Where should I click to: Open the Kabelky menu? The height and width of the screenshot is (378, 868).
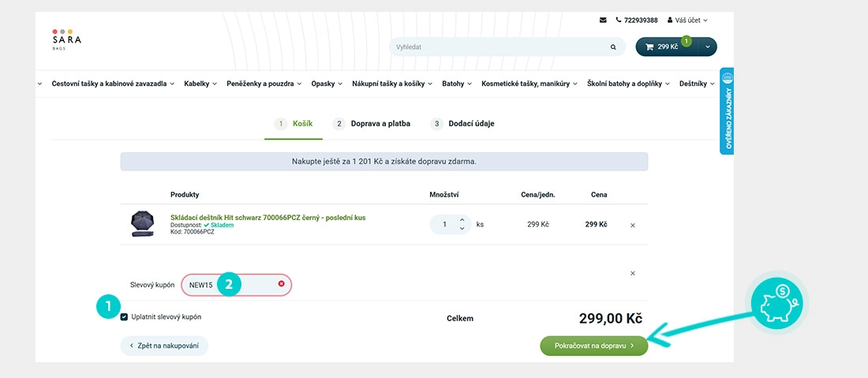point(200,84)
